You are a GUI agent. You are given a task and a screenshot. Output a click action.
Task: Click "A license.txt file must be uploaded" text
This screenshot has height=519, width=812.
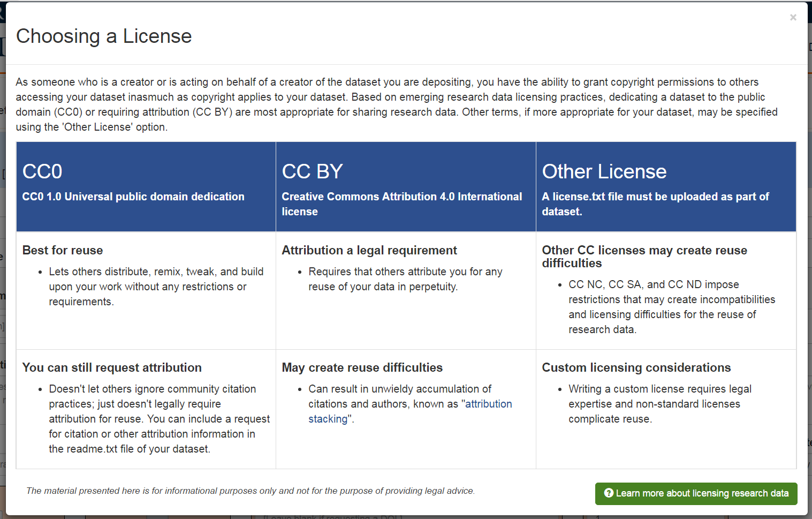pos(655,204)
